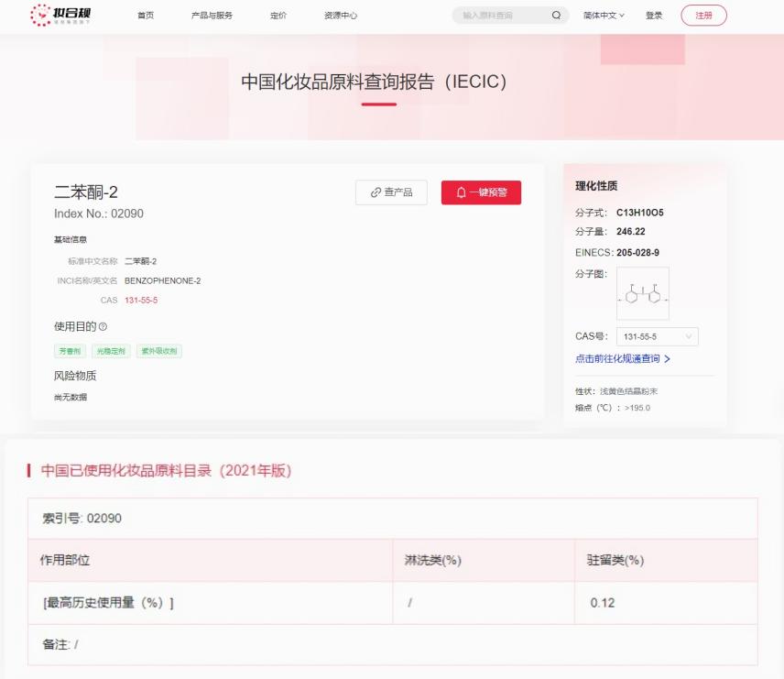Click the 妆合规 logo icon
Viewport: 784px width, 679px height.
pos(42,15)
